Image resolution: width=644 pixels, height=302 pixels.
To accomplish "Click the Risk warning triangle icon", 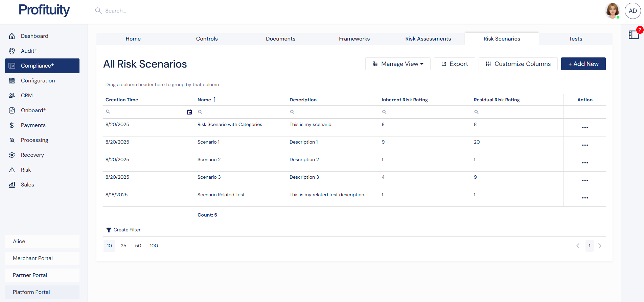I will pyautogui.click(x=12, y=170).
